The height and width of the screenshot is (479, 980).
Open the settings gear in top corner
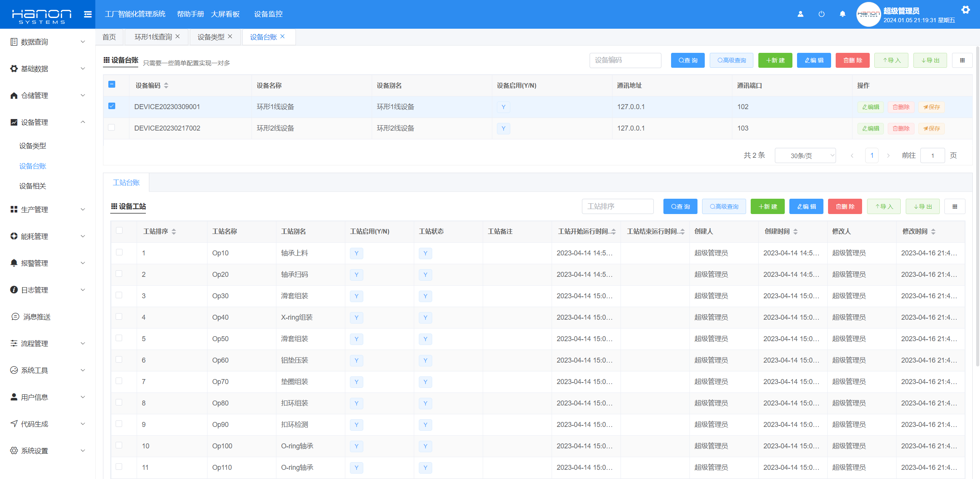coord(965,10)
